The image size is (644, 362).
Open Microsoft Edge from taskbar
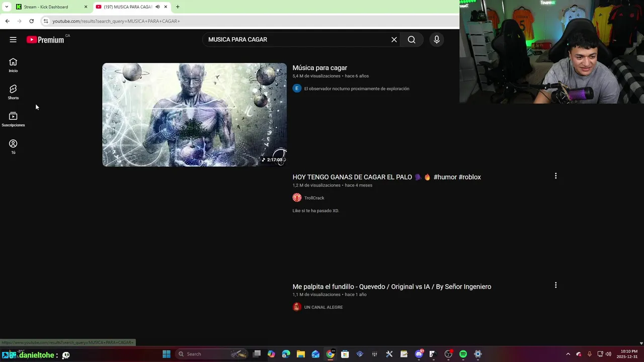tap(286, 354)
